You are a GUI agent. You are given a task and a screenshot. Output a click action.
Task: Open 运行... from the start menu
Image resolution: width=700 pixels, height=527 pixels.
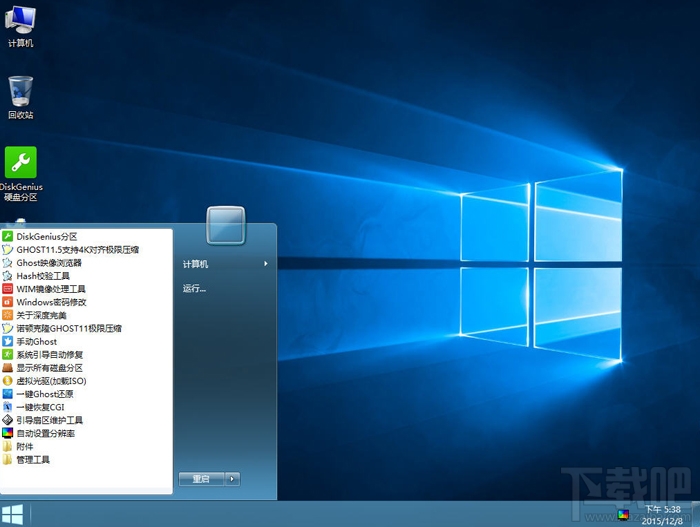coord(194,289)
